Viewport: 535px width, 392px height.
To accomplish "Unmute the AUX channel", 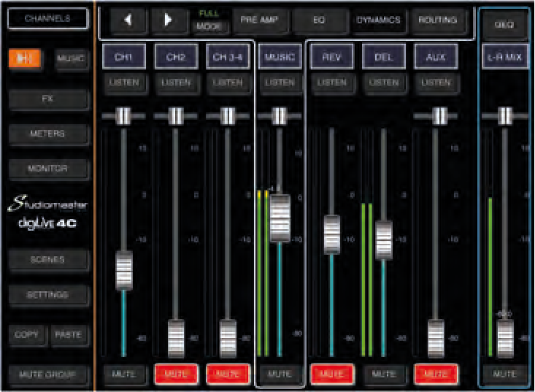I will tap(436, 374).
